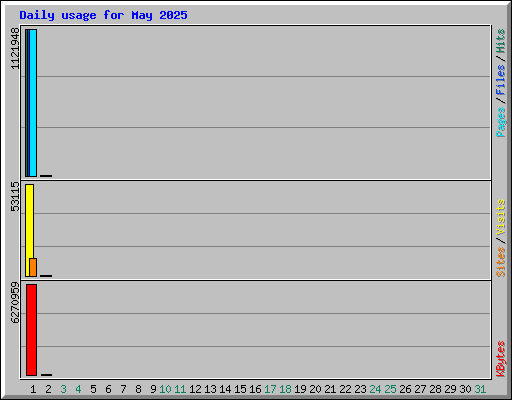Click day 28 on the x-axis
512x400 pixels.
435,389
